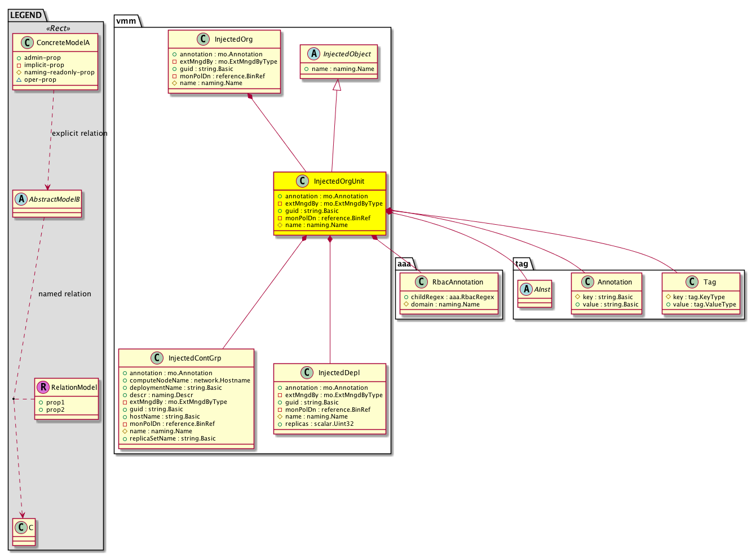
Task: Click the abstract icon of AInst
Action: (x=526, y=290)
